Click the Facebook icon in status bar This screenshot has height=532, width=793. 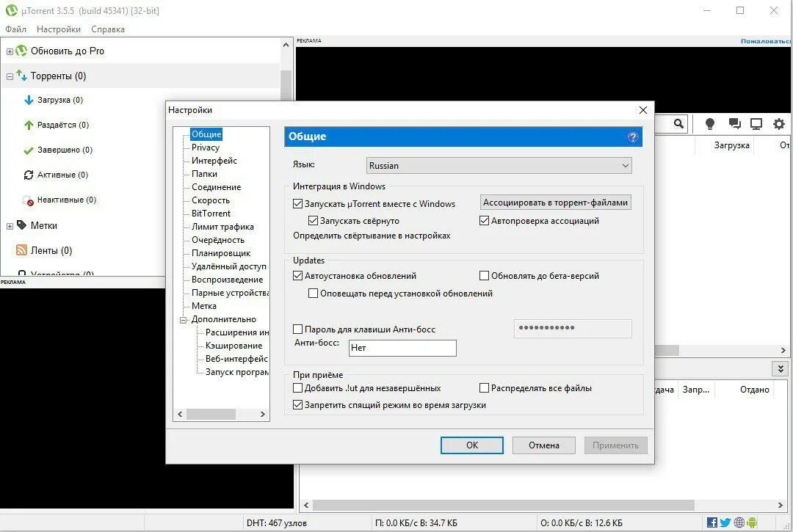coord(711,522)
